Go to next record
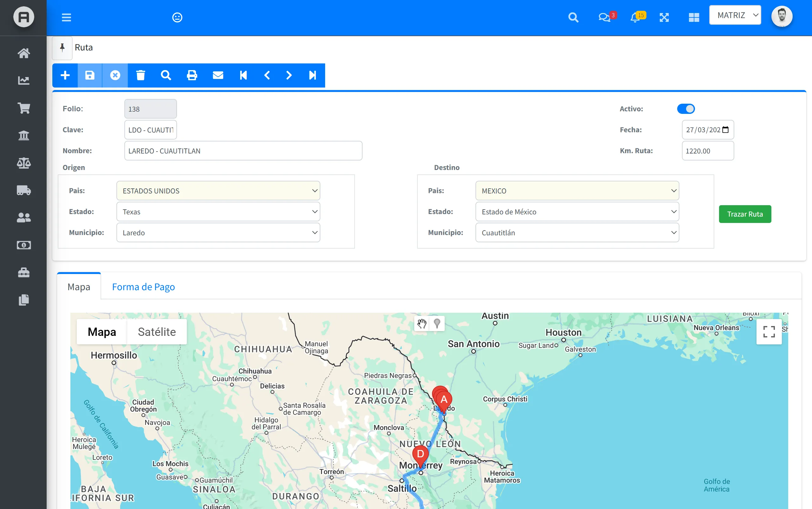 pos(289,75)
